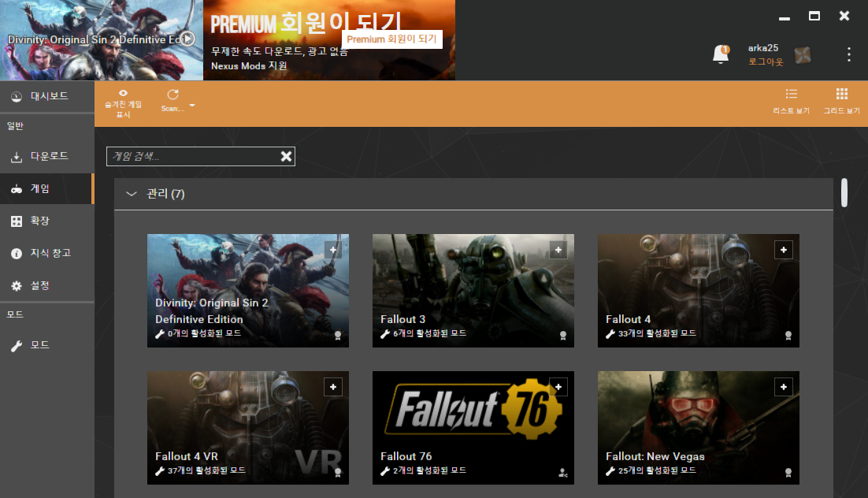868x498 pixels.
Task: Open 지식 창고 knowledge base
Action: click(x=47, y=253)
